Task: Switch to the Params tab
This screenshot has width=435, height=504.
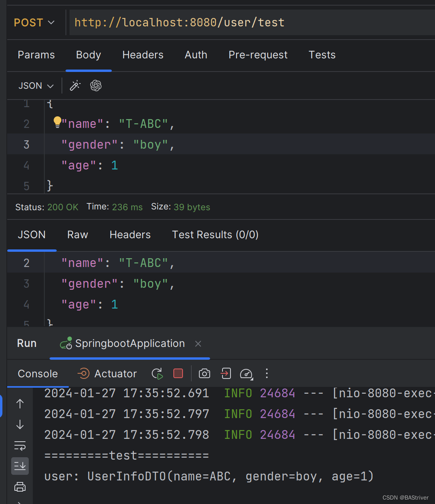Action: point(36,55)
